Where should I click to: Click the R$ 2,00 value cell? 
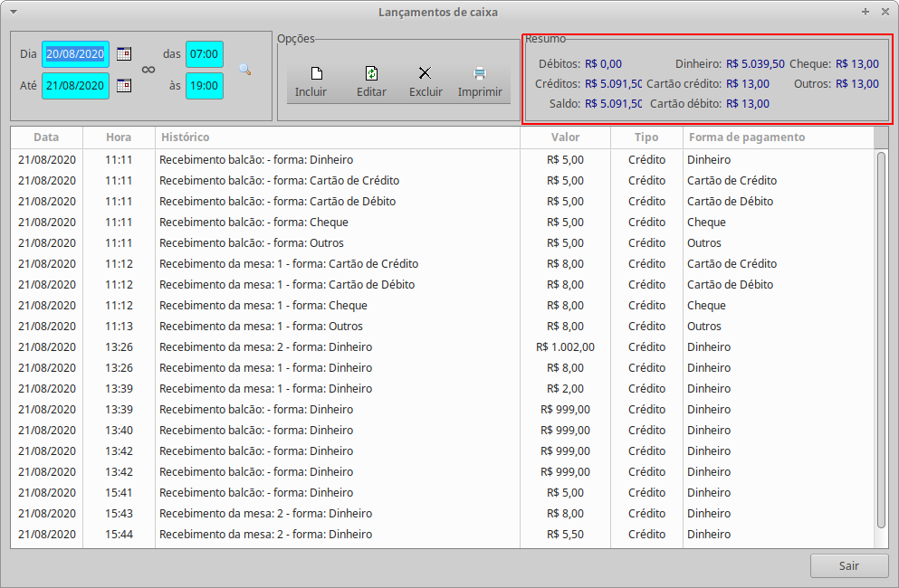click(565, 389)
